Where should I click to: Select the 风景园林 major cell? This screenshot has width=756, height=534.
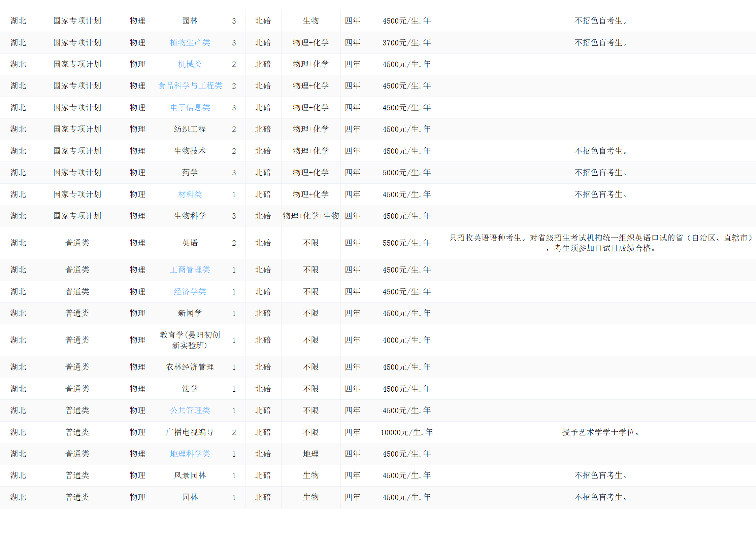pos(190,475)
